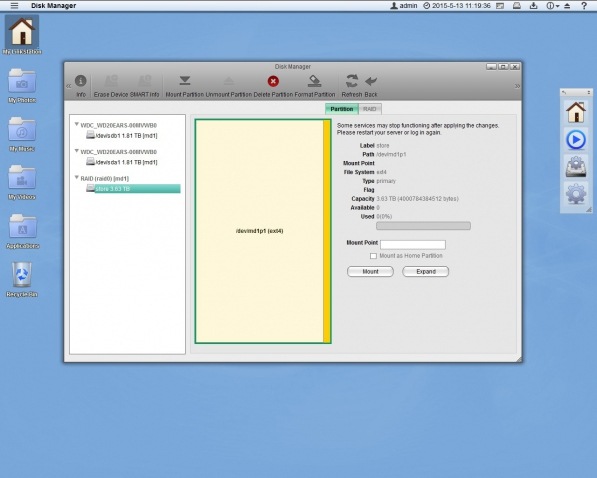Open the Erase Device tool

pos(111,81)
